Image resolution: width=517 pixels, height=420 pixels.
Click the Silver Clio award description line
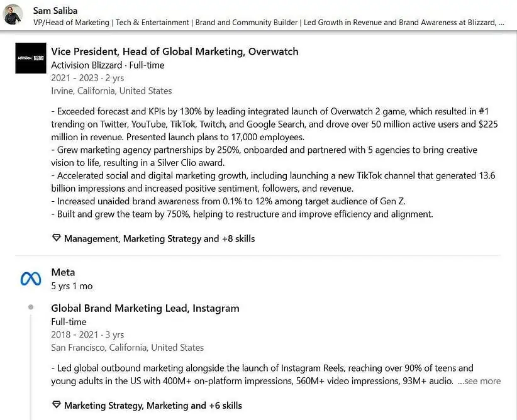138,163
